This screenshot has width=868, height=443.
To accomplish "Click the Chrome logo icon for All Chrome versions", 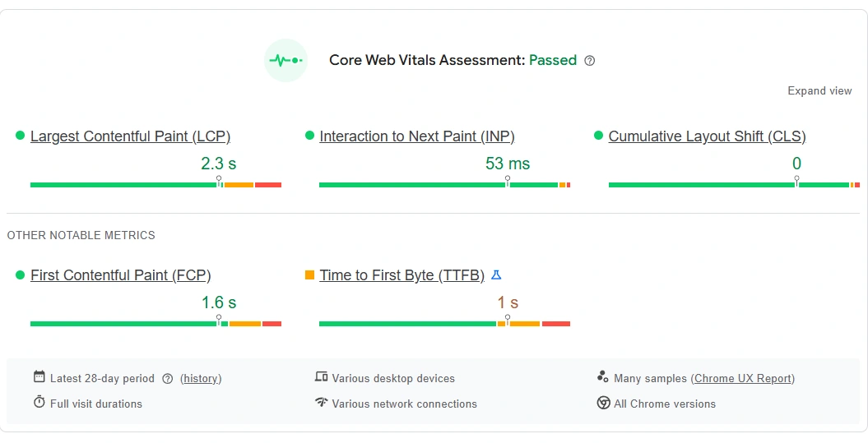I will point(603,403).
